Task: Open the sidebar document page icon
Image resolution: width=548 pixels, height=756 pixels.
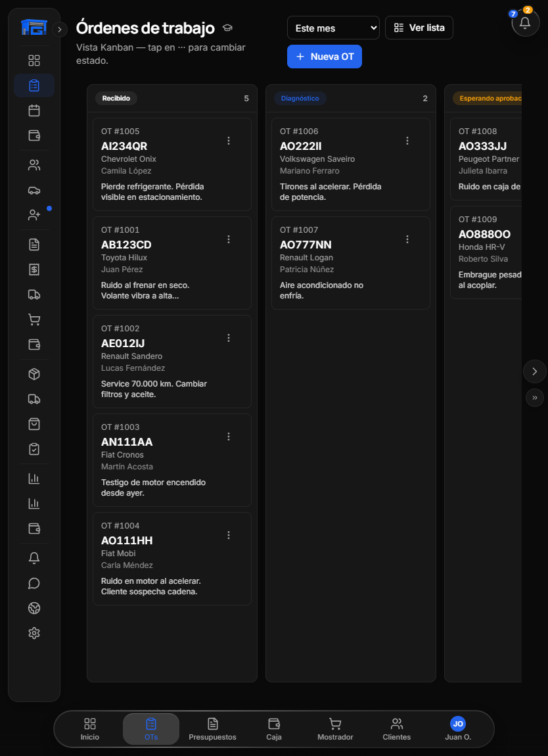Action: [x=34, y=245]
